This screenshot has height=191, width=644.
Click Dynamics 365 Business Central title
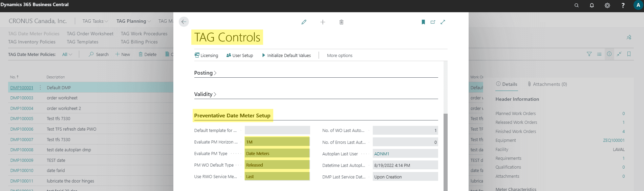[35, 4]
